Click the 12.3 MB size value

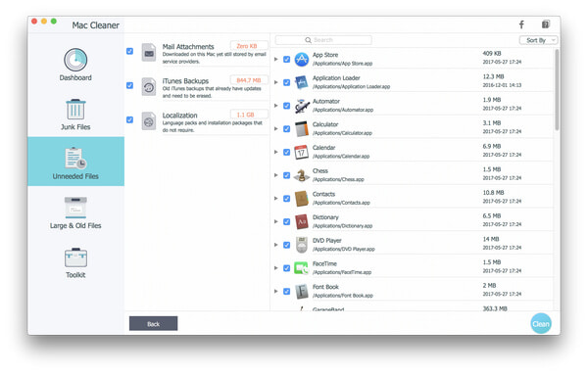point(493,76)
